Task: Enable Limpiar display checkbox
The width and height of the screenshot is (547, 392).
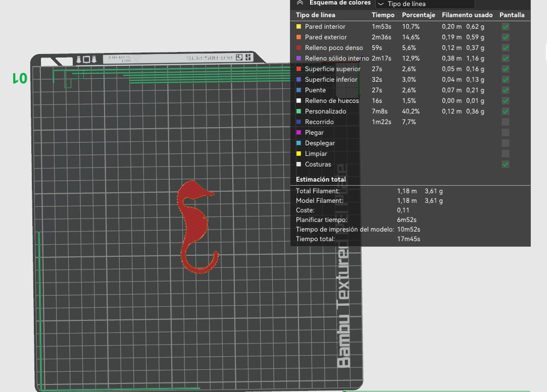Action: [505, 154]
